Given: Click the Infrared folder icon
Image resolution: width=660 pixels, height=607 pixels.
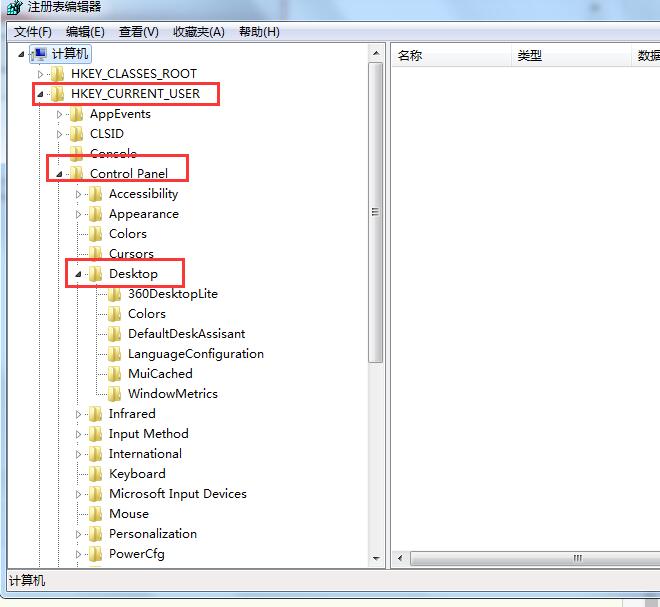Looking at the screenshot, I should click(96, 414).
